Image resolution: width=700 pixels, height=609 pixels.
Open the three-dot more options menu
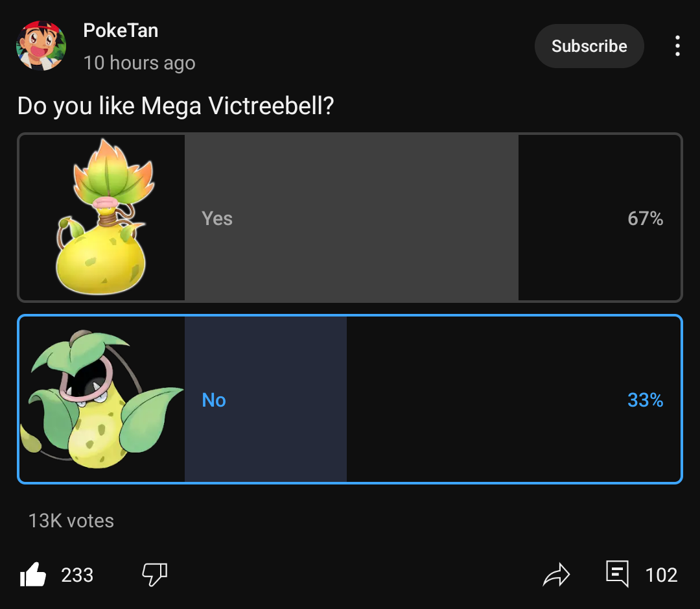coord(677,46)
